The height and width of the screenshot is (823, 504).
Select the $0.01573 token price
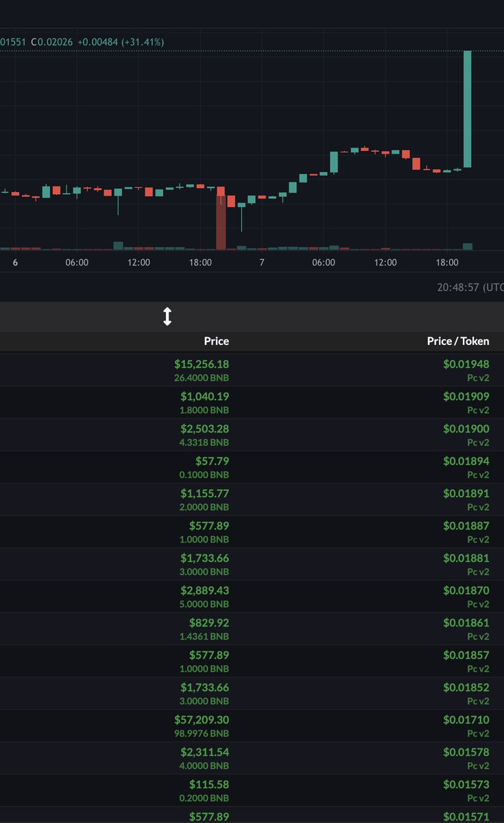(466, 784)
